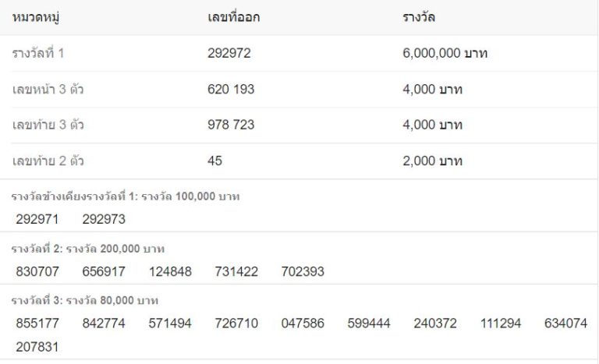Image resolution: width=599 pixels, height=364 pixels.
Task: Click first prize number 292972
Action: pyautogui.click(x=229, y=53)
